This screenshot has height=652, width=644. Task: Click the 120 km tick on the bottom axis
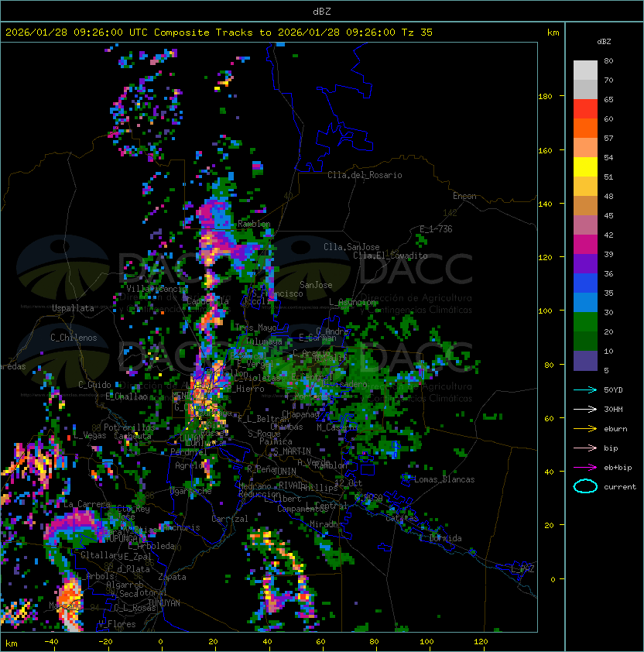click(481, 642)
